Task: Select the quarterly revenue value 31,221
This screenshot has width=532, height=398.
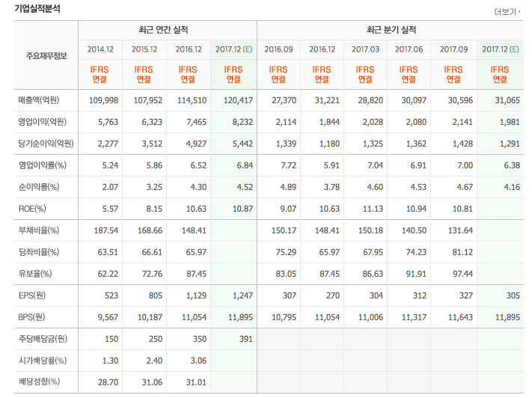Action: coord(327,100)
